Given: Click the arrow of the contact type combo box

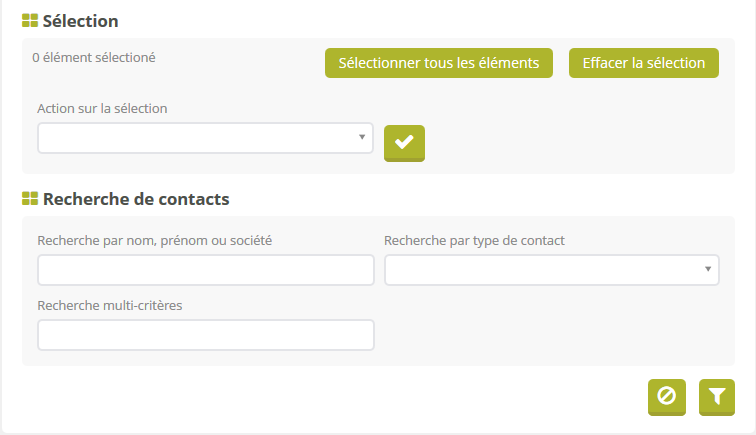Looking at the screenshot, I should pos(708,270).
